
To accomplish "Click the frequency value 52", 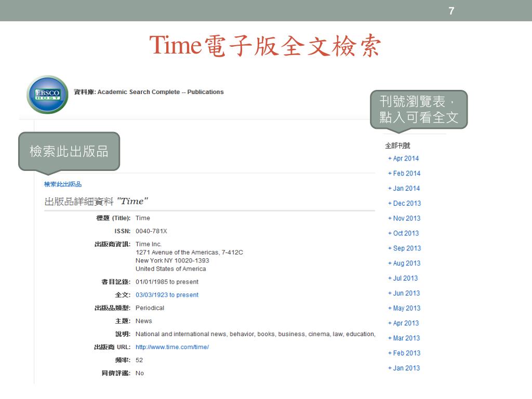I will pos(139,360).
